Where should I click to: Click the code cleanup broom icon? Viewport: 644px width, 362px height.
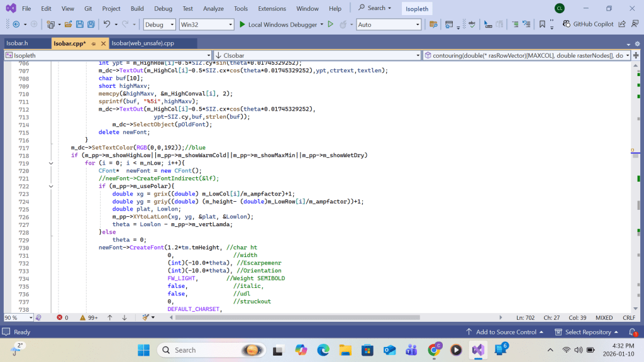tap(145, 318)
